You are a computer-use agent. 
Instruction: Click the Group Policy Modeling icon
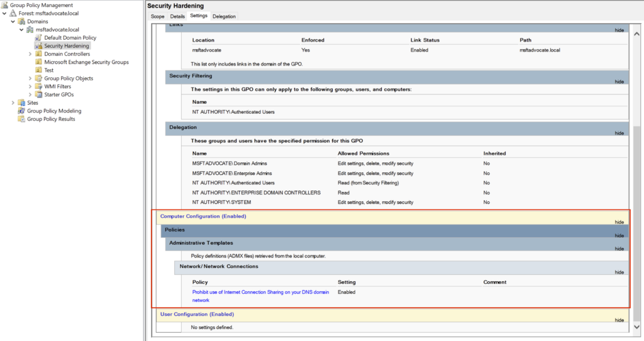coord(22,111)
